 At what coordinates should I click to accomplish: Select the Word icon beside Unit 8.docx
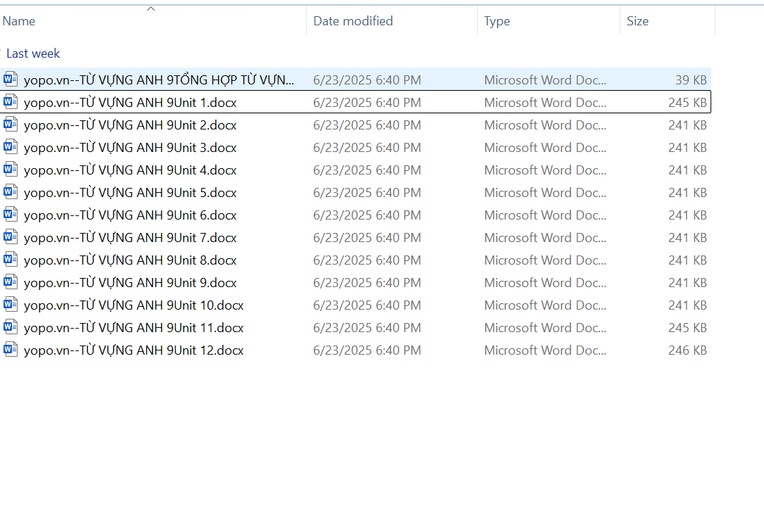tap(11, 259)
